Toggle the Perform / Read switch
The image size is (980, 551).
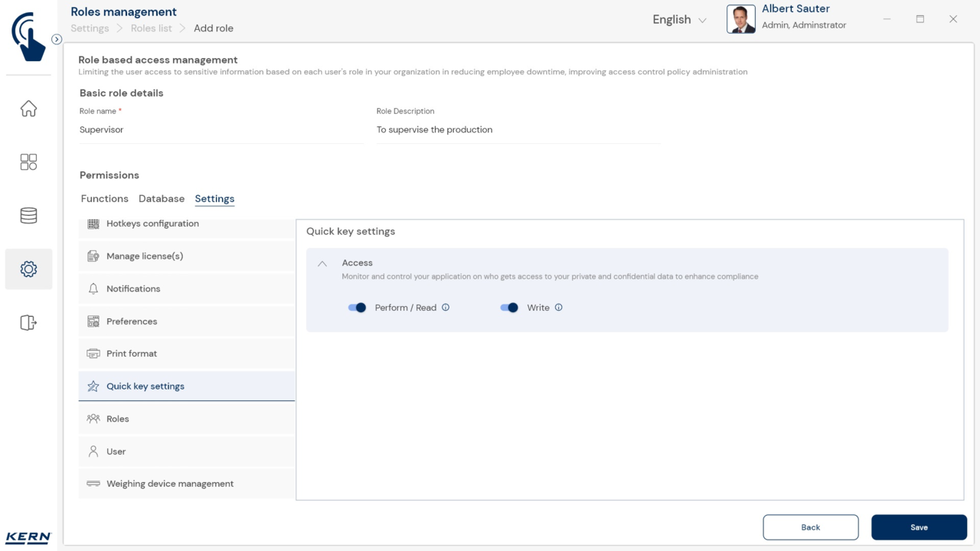pyautogui.click(x=357, y=308)
